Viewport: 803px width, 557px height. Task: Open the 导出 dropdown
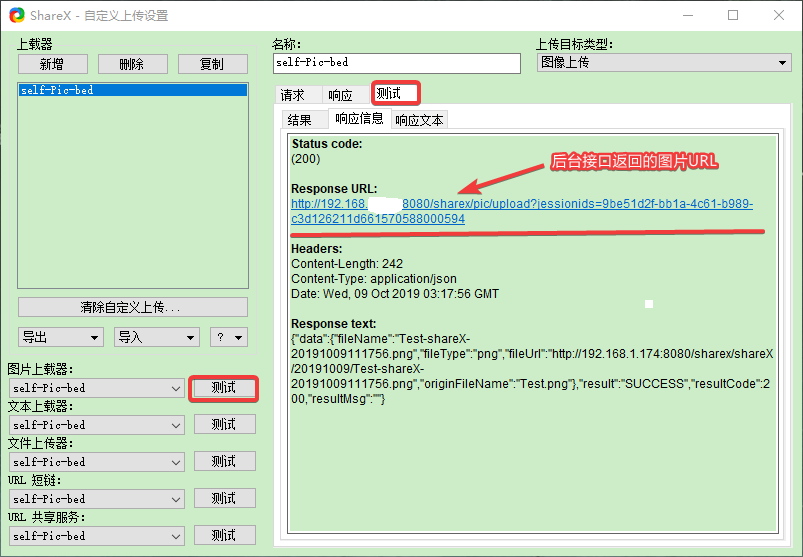60,337
